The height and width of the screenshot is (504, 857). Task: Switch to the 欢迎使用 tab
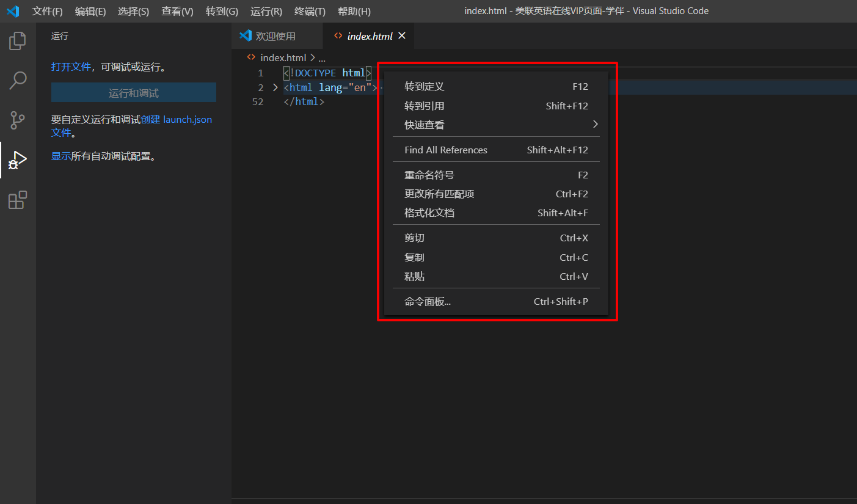[277, 36]
